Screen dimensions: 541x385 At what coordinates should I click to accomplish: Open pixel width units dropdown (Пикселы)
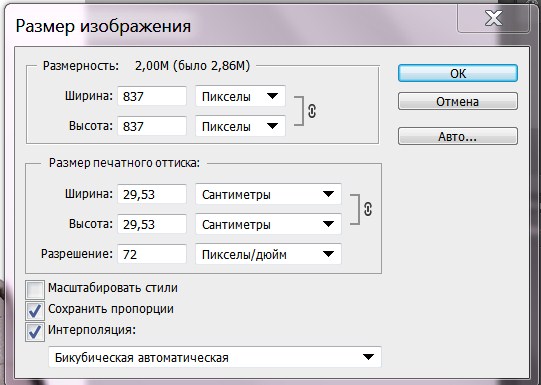tap(240, 96)
